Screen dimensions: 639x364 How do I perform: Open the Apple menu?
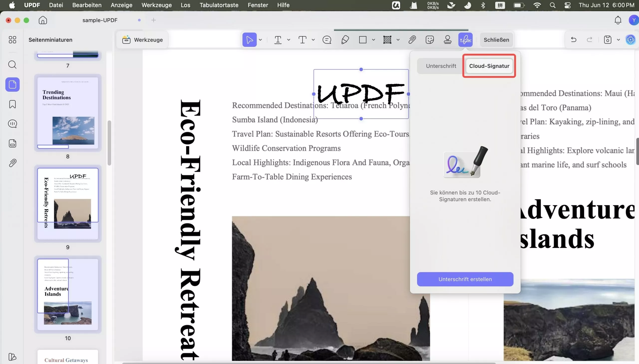(12, 5)
